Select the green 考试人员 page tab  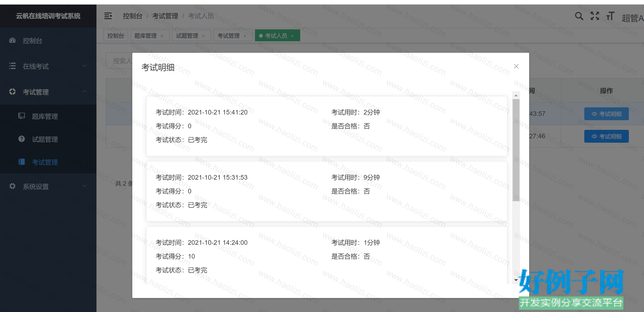[277, 36]
